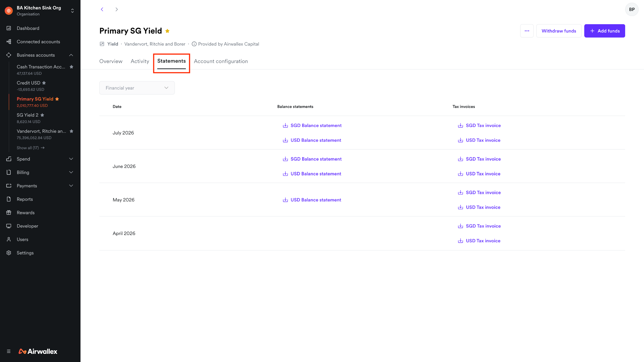Click the Vandervort, Ritchie and Borer subtitle
This screenshot has height=362, width=644.
coord(155,44)
